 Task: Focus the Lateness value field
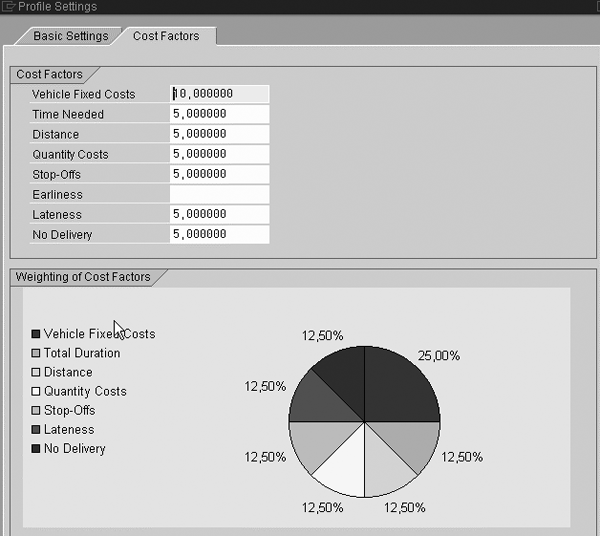pos(219,214)
